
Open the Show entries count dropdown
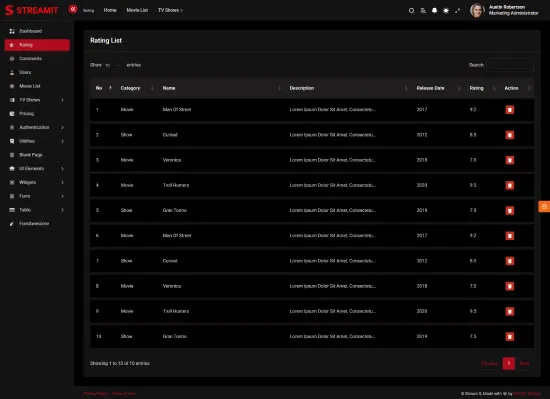(x=114, y=65)
